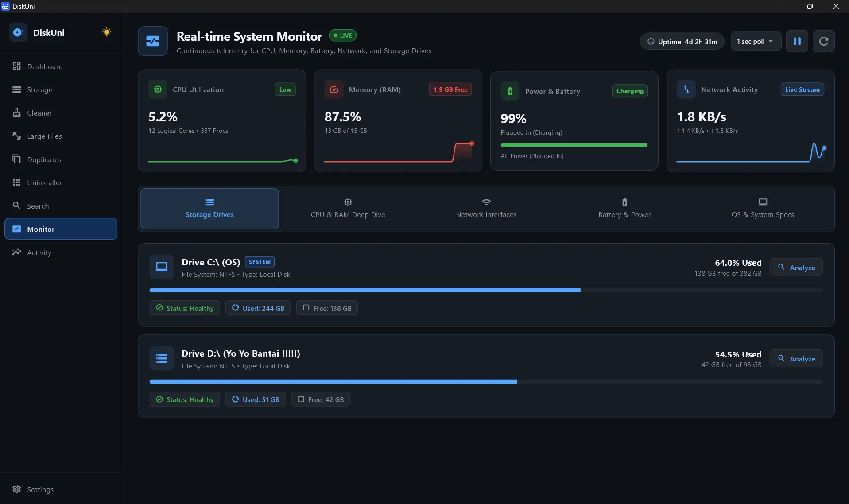
Task: Click the Used: 244 GB chip
Action: click(x=258, y=308)
